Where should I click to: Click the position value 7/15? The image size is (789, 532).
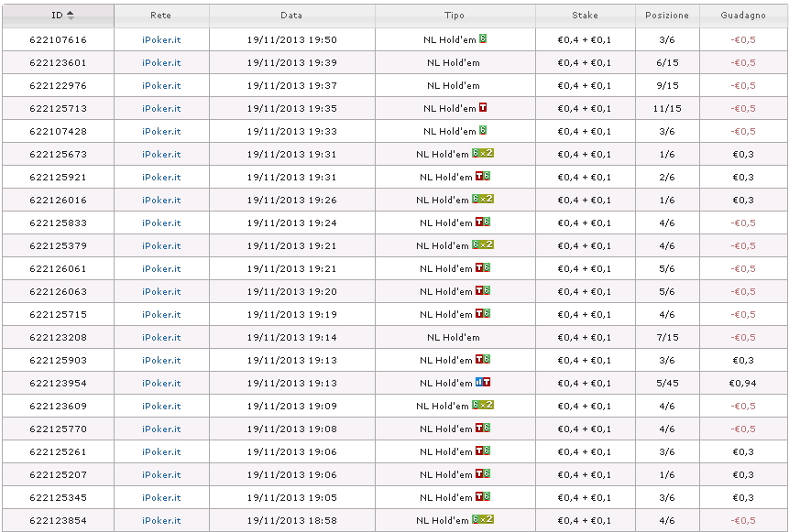click(x=667, y=337)
